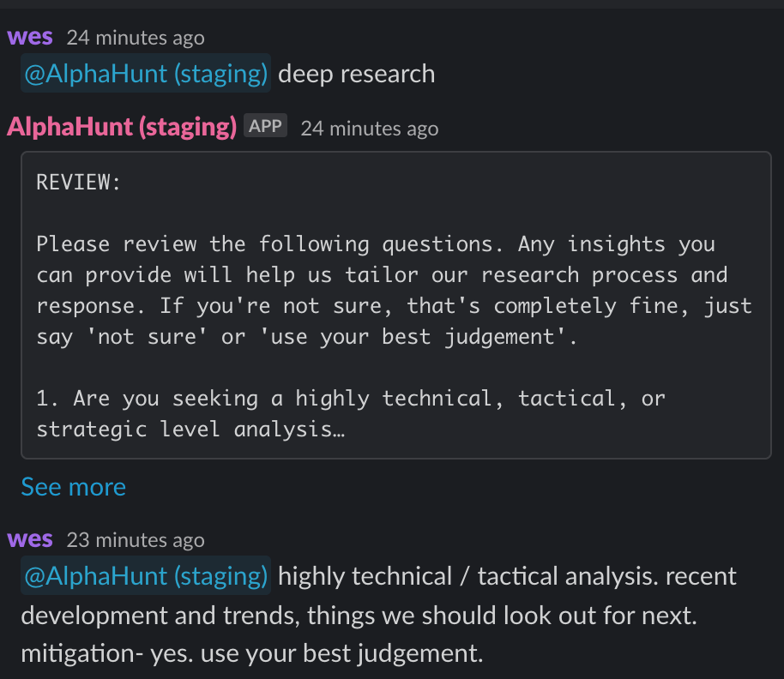This screenshot has width=784, height=679.
Task: Click the can provide will help us tailor line
Action: point(382,275)
